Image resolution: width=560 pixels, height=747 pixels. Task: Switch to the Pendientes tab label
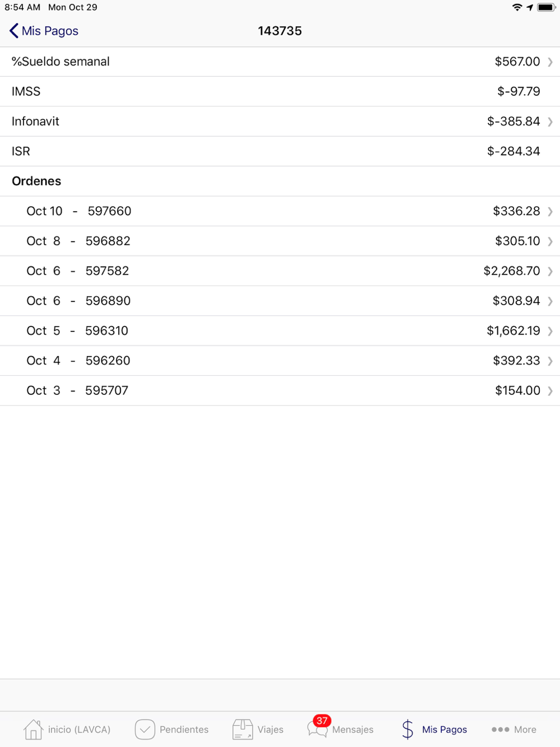click(184, 729)
